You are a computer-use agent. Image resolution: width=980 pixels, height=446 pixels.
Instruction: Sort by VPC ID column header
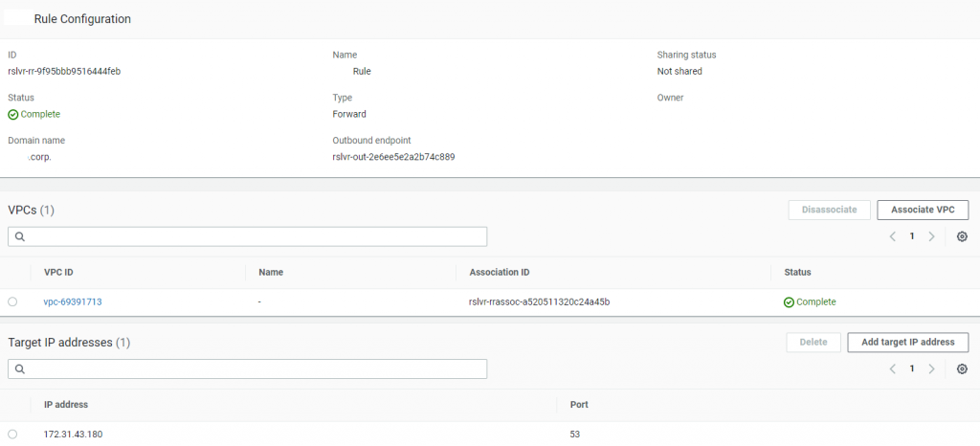[x=58, y=272]
